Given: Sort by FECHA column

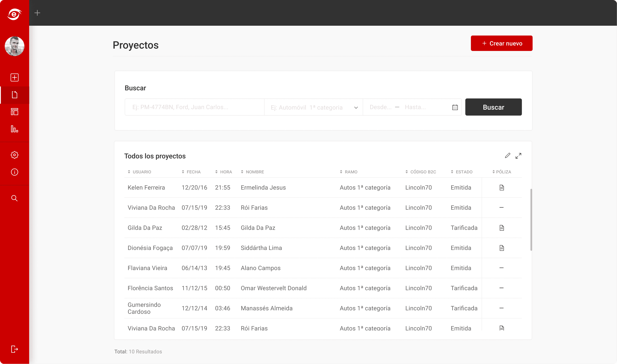Looking at the screenshot, I should point(191,172).
